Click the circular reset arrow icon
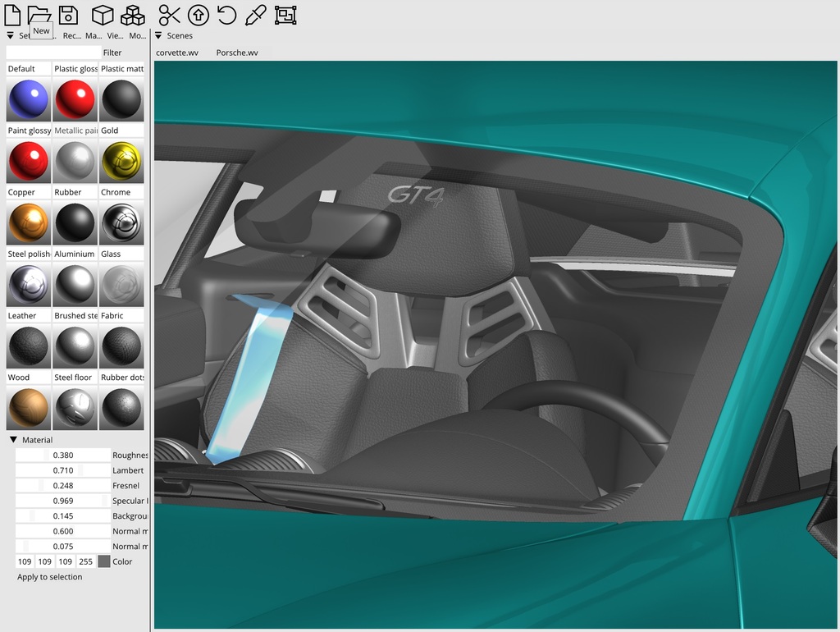 tap(226, 15)
